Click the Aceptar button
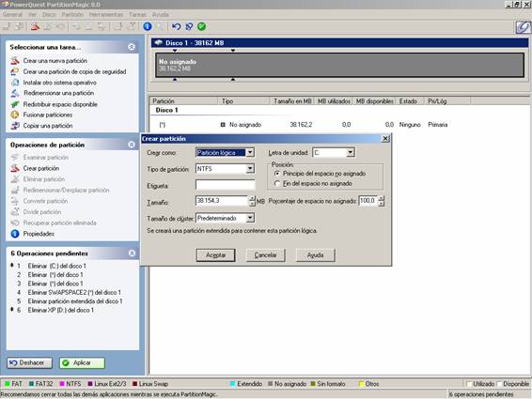532x399 pixels. click(x=215, y=255)
